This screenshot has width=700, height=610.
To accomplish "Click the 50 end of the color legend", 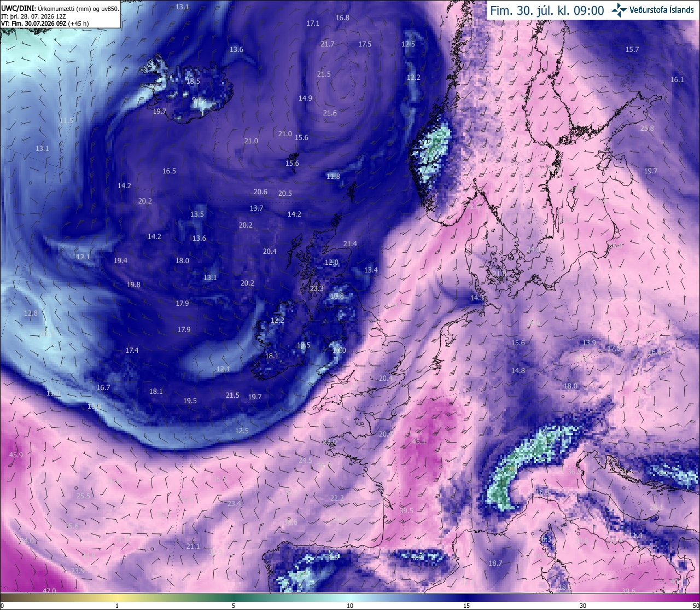I will (695, 606).
